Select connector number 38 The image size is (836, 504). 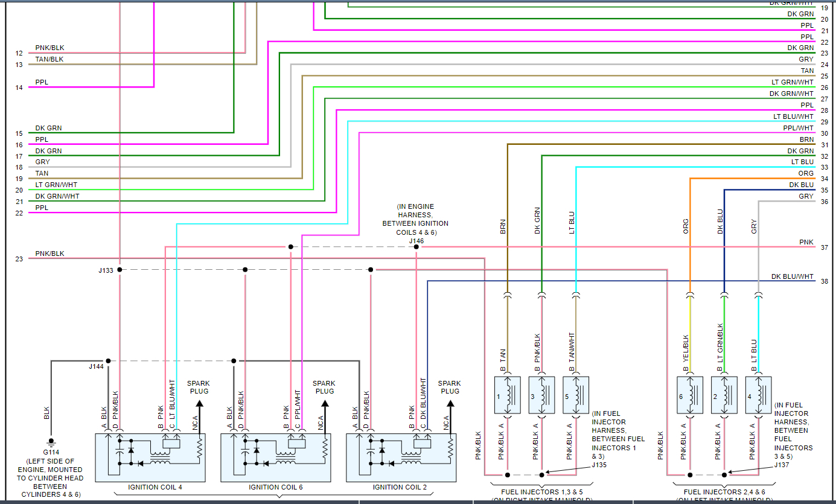825,281
